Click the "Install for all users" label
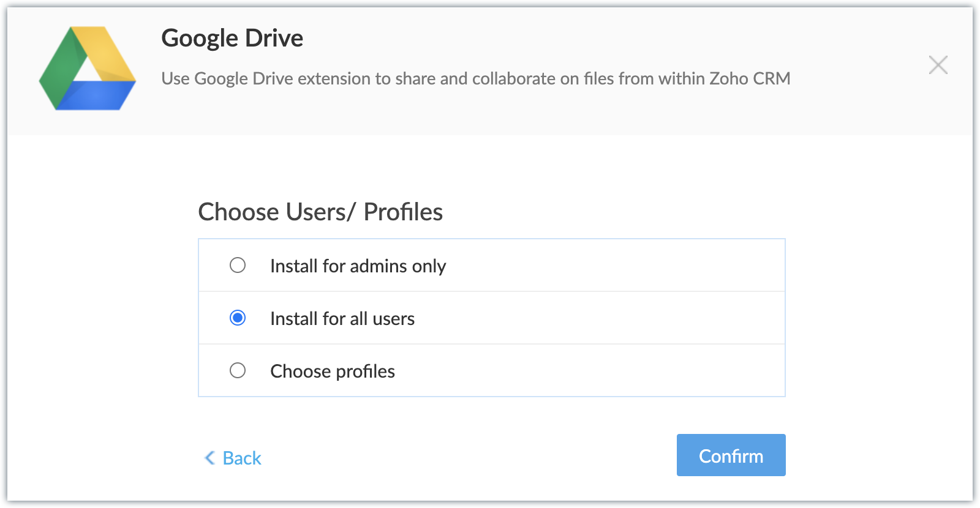The height and width of the screenshot is (508, 980). point(342,319)
